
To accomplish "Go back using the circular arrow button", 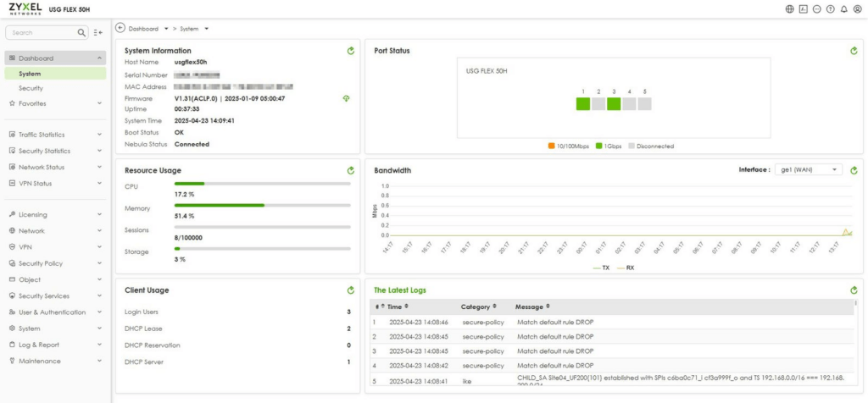I will pyautogui.click(x=120, y=28).
